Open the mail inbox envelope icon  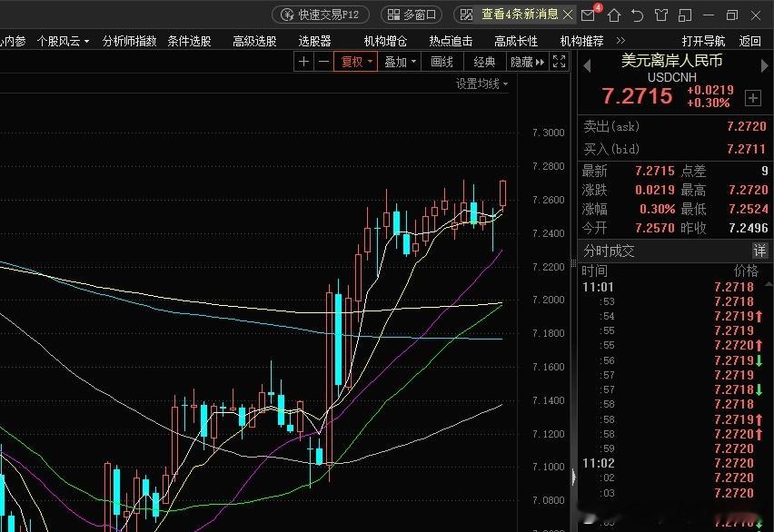588,15
